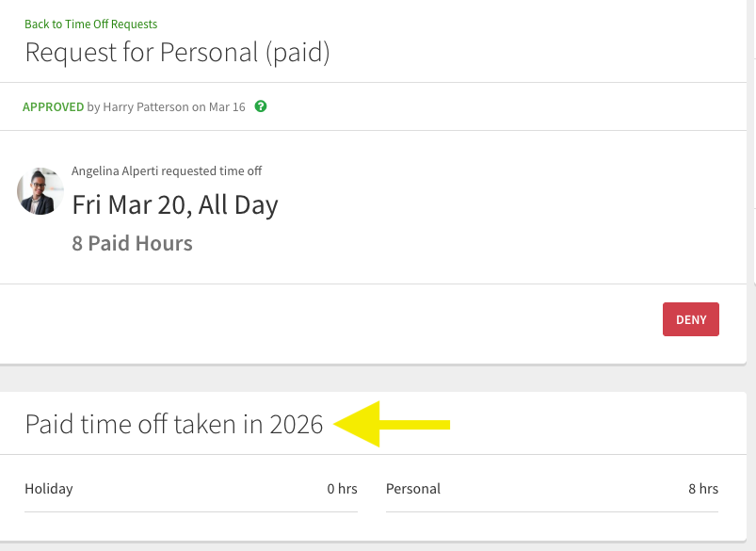Click the green help question mark icon
This screenshot has width=756, height=551.
point(261,106)
